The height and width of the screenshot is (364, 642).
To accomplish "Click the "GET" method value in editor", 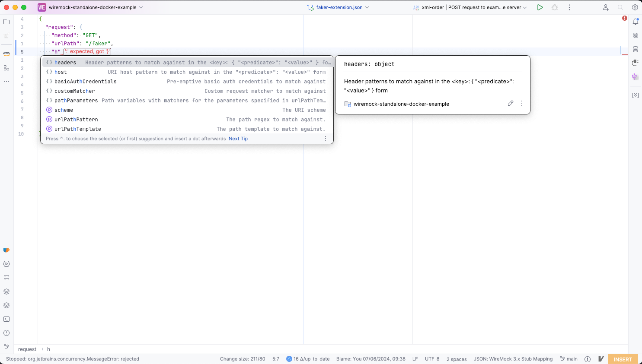I will [90, 35].
